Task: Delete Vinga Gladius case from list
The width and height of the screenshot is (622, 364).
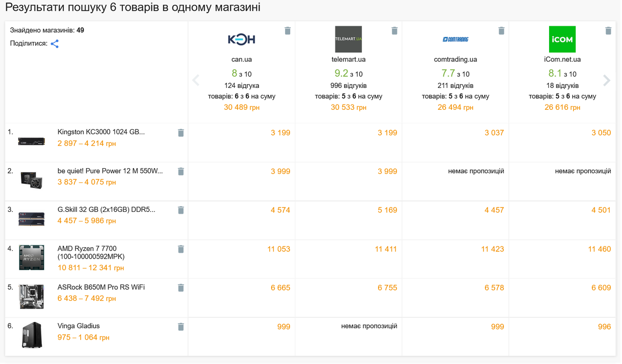Action: [181, 327]
